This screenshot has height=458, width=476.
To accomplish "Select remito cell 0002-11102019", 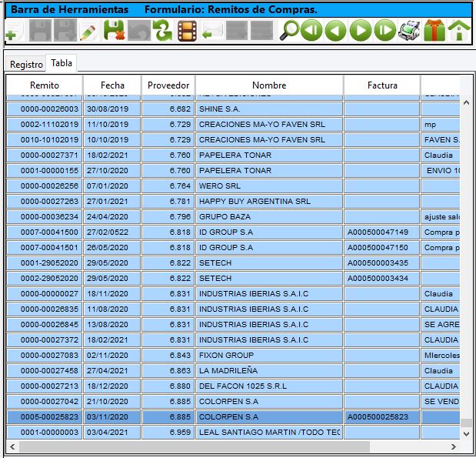I will (x=45, y=125).
